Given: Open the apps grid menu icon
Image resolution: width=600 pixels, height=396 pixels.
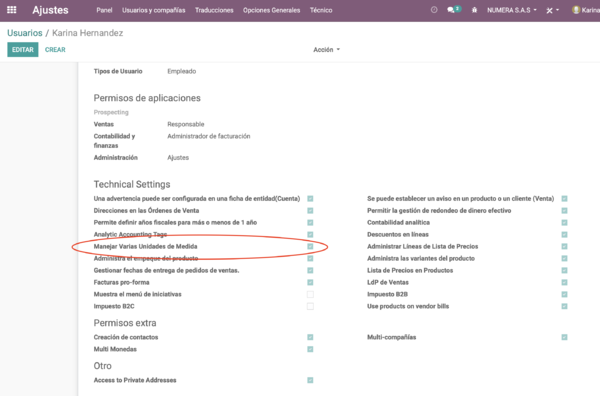Looking at the screenshot, I should 12,10.
